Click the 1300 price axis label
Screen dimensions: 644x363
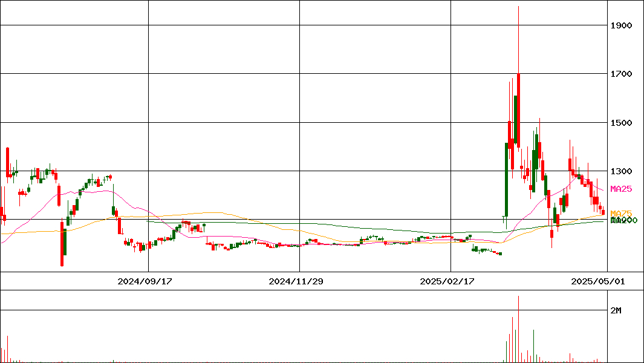point(621,171)
